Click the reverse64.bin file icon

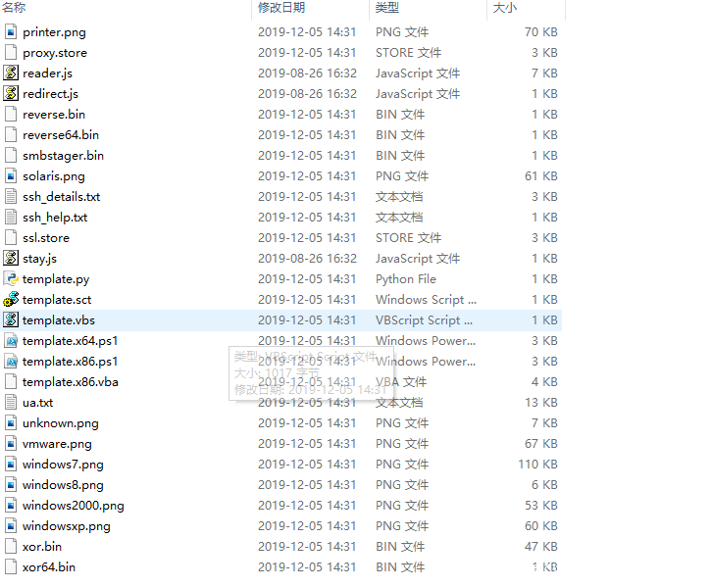click(x=11, y=135)
